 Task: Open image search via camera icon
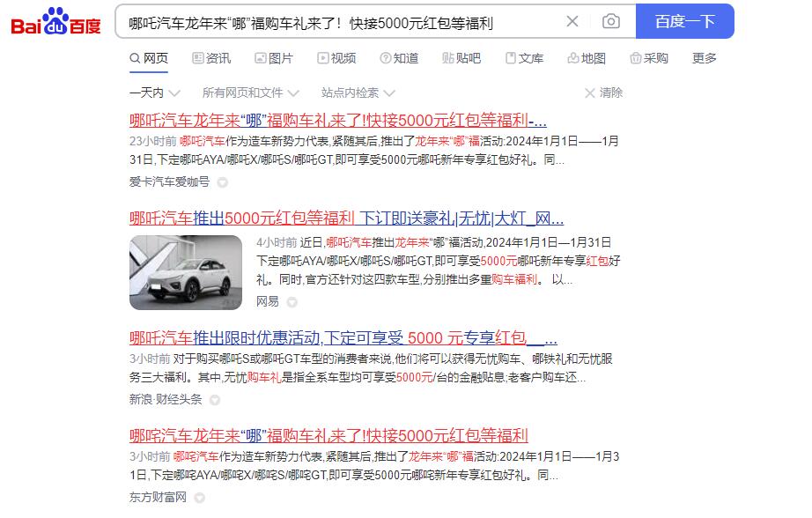point(611,21)
